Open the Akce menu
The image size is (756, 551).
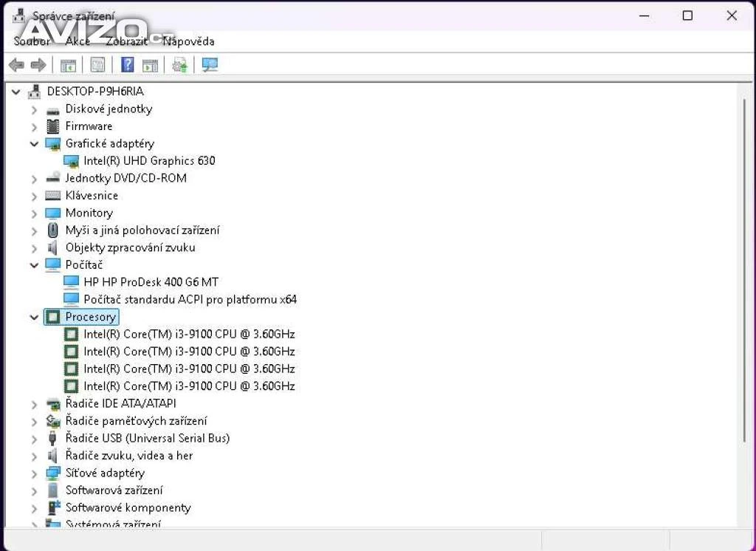[x=78, y=41]
